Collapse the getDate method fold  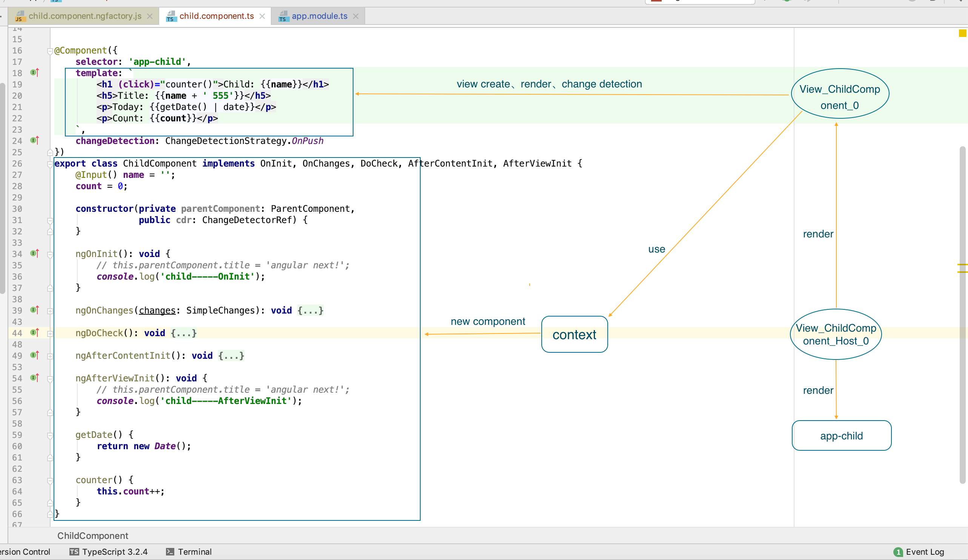50,435
